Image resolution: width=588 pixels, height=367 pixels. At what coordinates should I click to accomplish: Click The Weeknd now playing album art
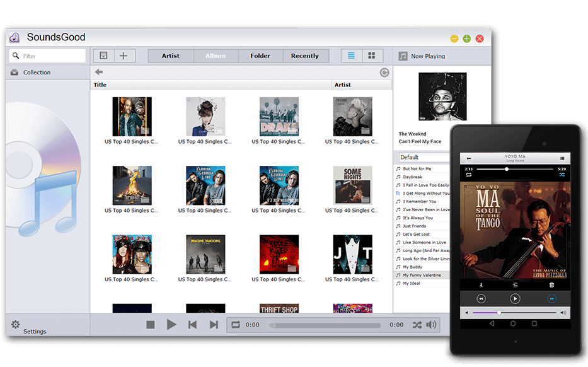point(442,96)
